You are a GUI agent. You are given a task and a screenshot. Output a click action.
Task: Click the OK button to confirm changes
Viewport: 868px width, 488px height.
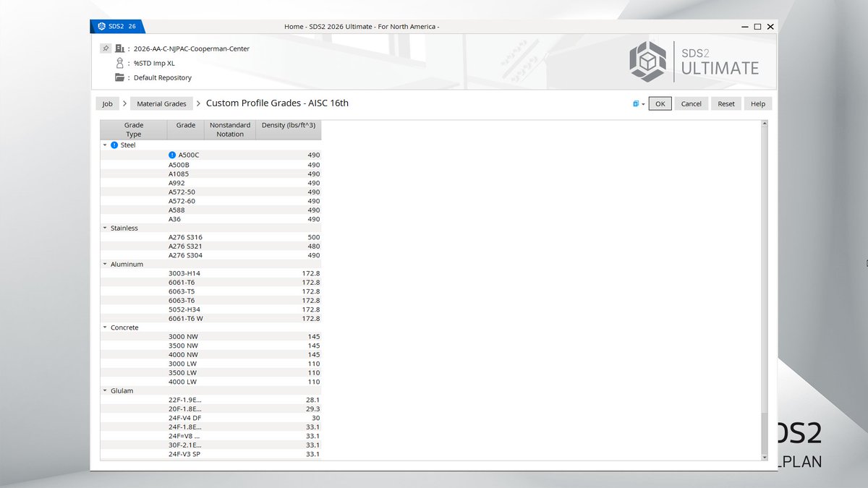tap(660, 103)
